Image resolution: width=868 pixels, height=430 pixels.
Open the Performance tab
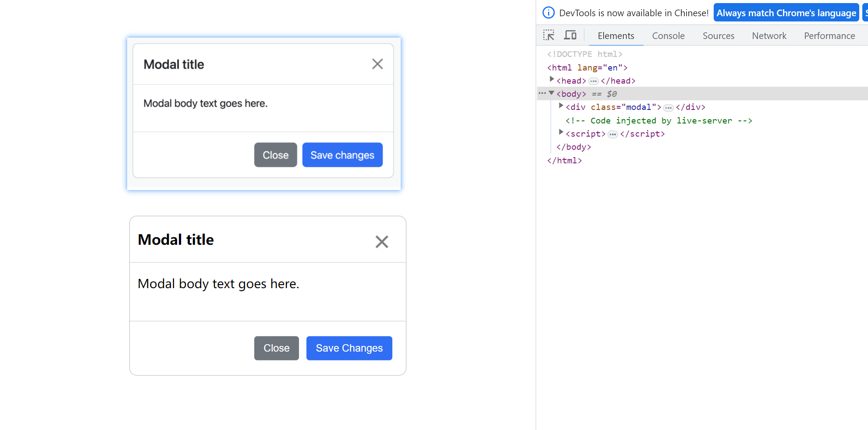pos(829,36)
